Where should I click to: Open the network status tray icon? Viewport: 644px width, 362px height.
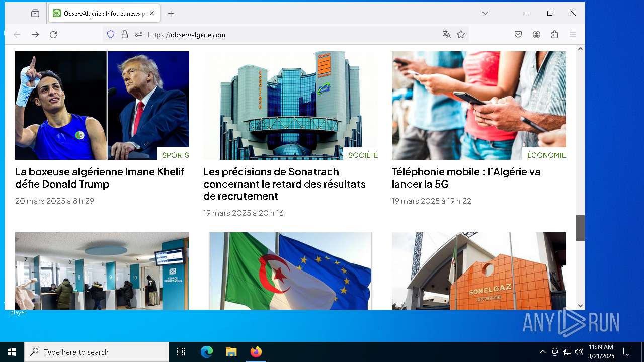point(567,352)
